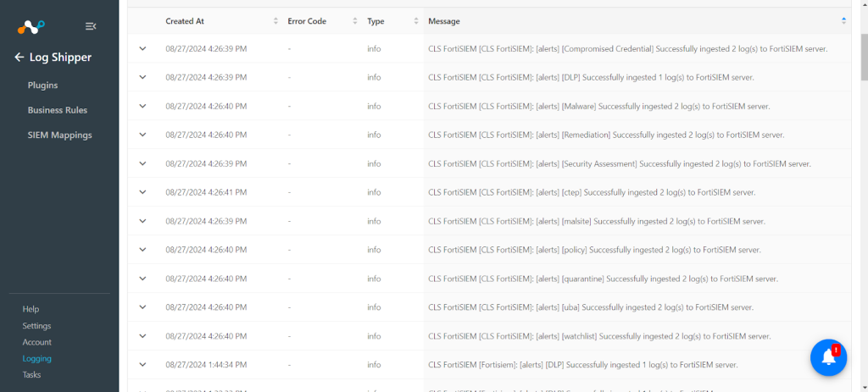
Task: Click 'info' type in Remediation row
Action: click(374, 135)
